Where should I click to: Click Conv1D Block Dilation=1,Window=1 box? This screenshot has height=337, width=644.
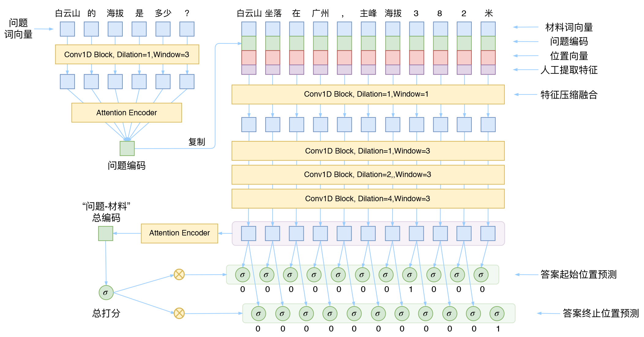[x=368, y=94]
